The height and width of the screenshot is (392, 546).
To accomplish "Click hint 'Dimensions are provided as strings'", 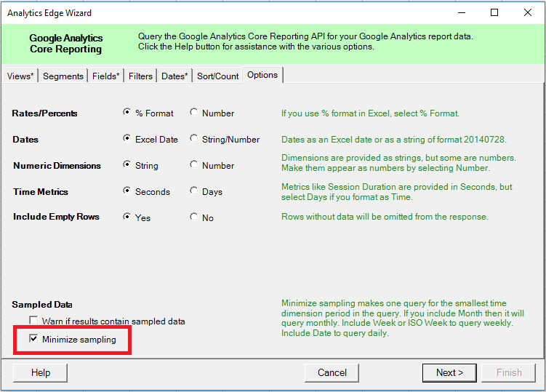I will pyautogui.click(x=398, y=163).
